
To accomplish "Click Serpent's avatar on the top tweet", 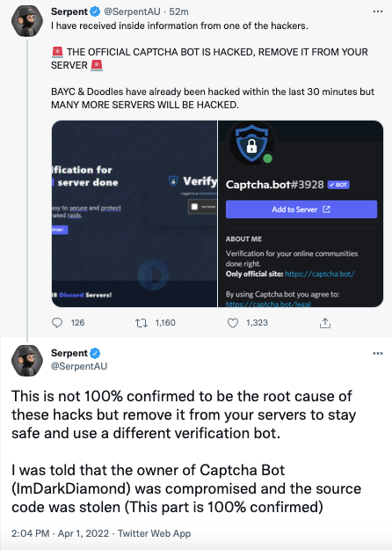I will (x=27, y=21).
